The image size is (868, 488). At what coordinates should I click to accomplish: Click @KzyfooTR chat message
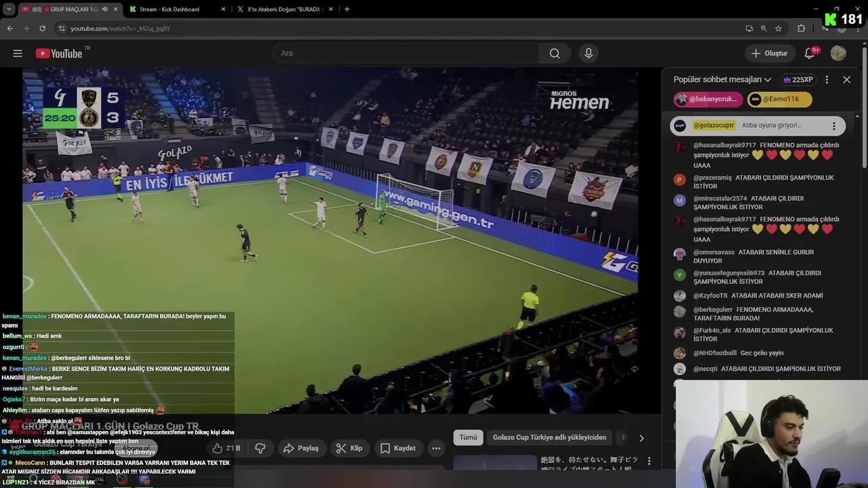click(x=758, y=296)
